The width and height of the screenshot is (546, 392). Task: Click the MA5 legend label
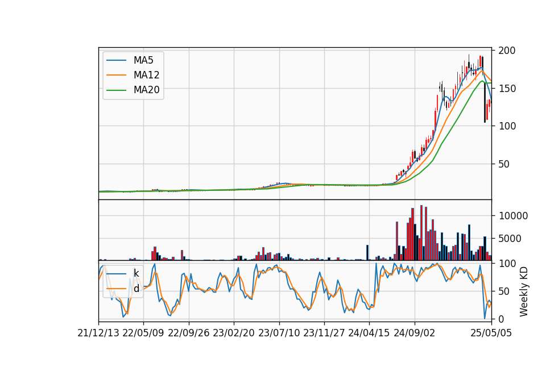(143, 60)
